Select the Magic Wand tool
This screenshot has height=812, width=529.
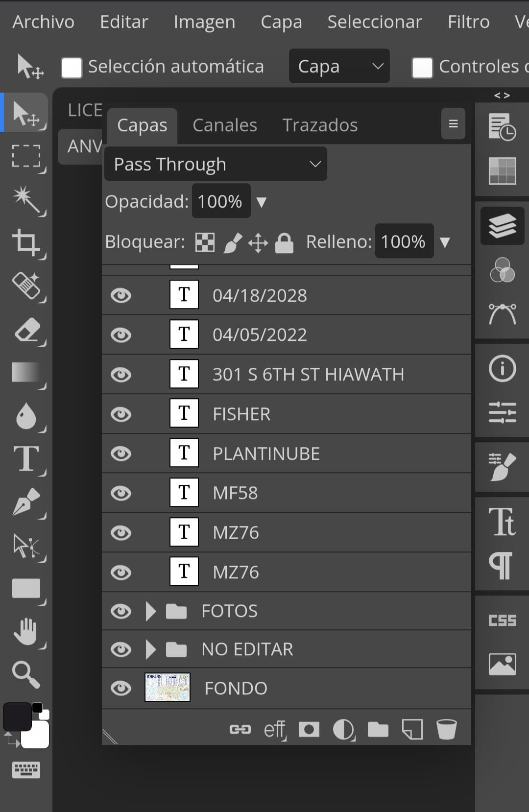26,200
